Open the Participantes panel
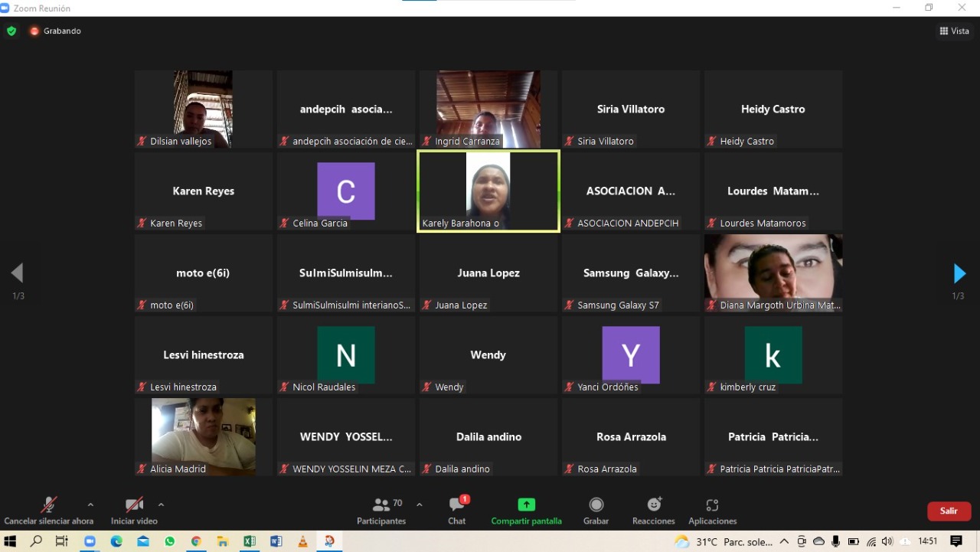 tap(381, 511)
